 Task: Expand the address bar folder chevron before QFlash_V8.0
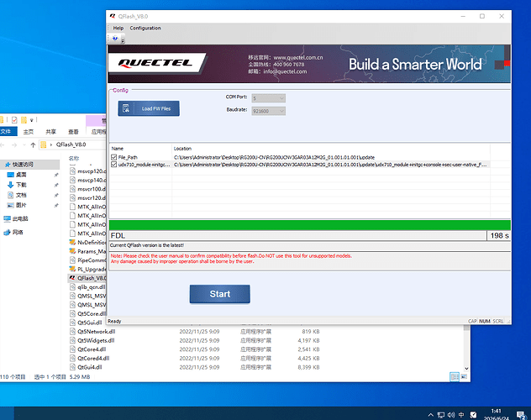point(51,144)
